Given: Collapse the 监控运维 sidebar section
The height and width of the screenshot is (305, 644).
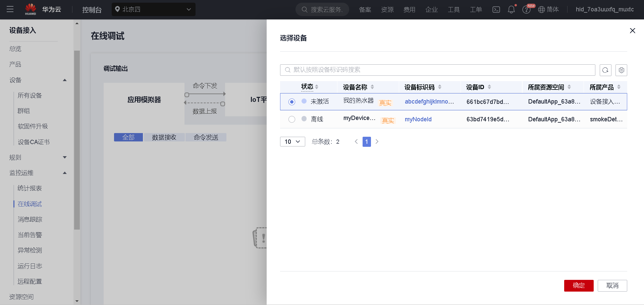Looking at the screenshot, I should click(65, 173).
